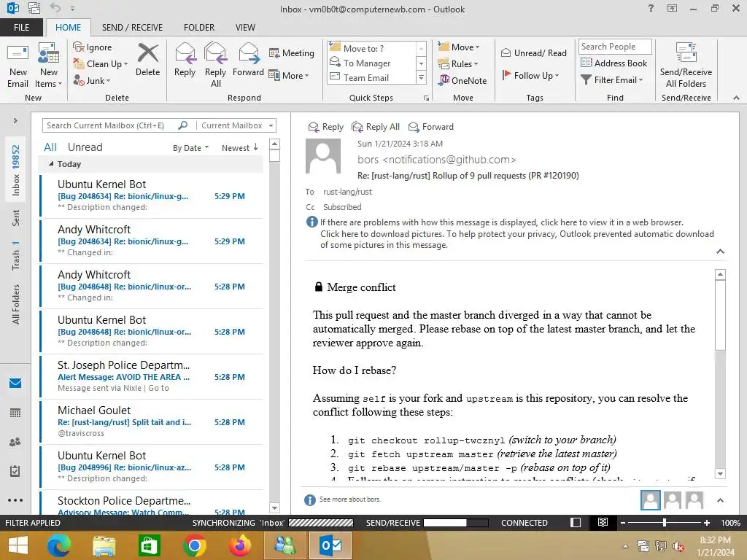Viewport: 747px width, 560px height.
Task: Delete the selected message
Action: tap(147, 61)
